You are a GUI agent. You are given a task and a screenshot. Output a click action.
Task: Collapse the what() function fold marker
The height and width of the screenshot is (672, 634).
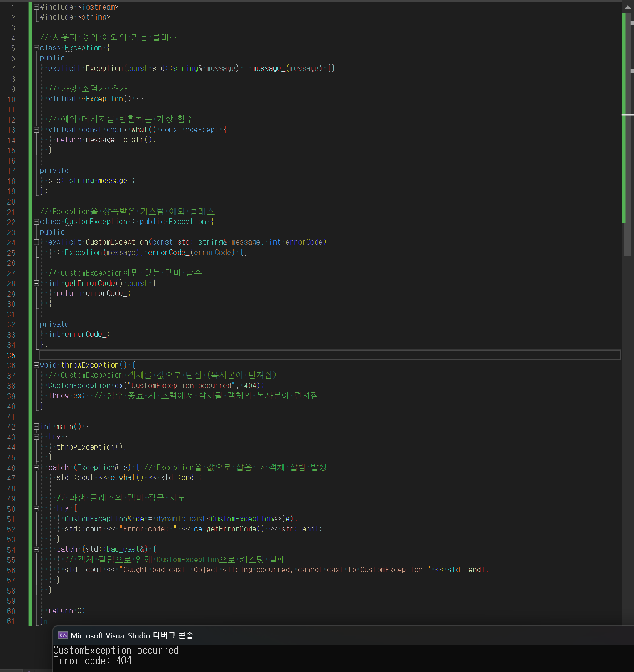(x=37, y=130)
